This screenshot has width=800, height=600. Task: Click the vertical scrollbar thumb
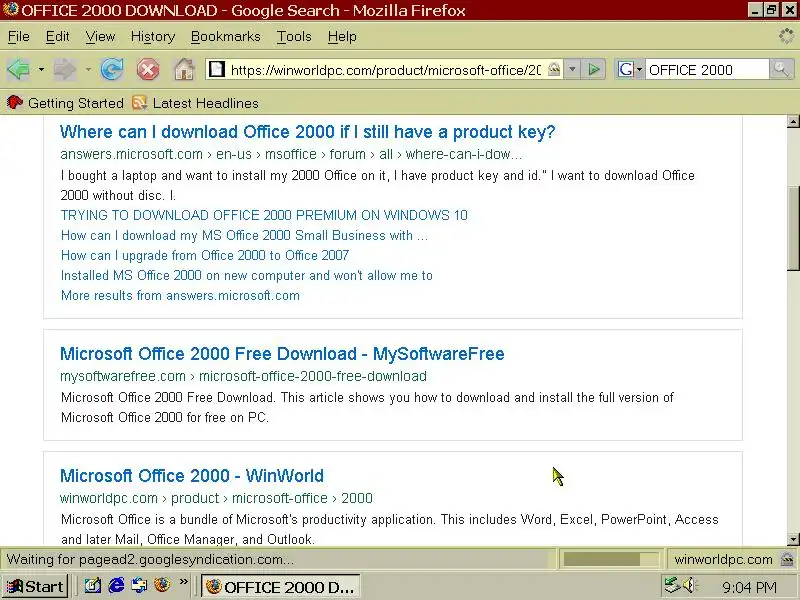coord(793,230)
